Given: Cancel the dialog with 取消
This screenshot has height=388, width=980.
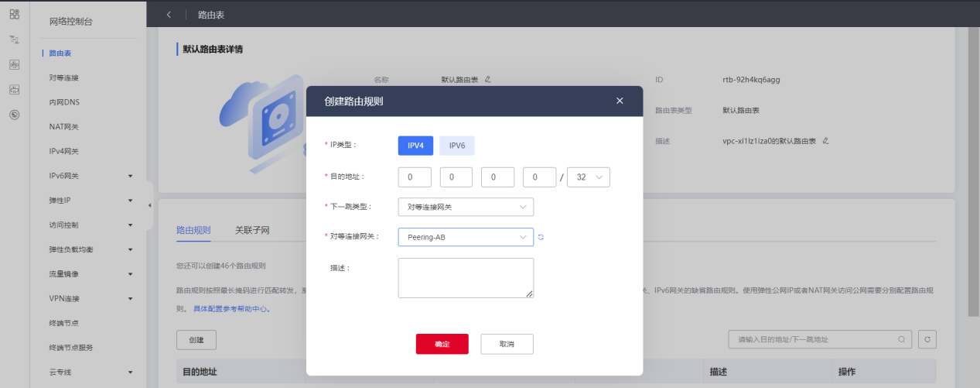Looking at the screenshot, I should 507,344.
